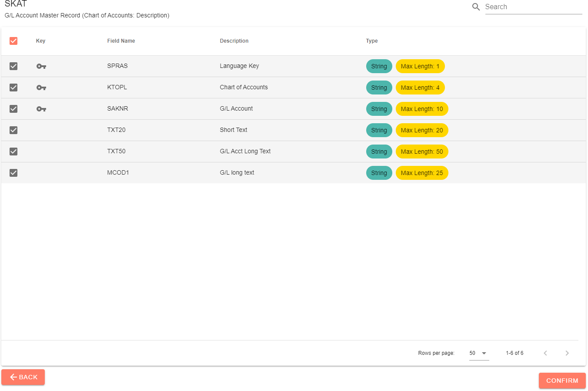Click the Description column header

[234, 40]
